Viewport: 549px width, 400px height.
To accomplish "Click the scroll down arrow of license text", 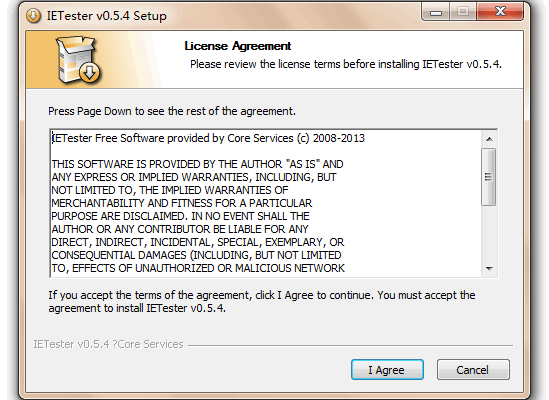I will (x=489, y=269).
